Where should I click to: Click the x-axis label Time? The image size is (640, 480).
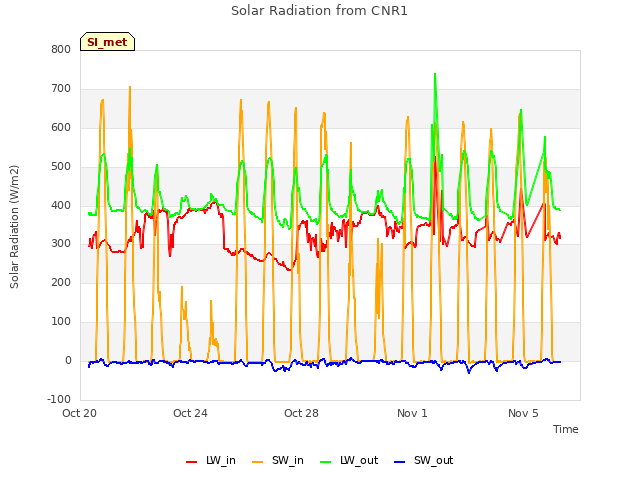pos(565,429)
